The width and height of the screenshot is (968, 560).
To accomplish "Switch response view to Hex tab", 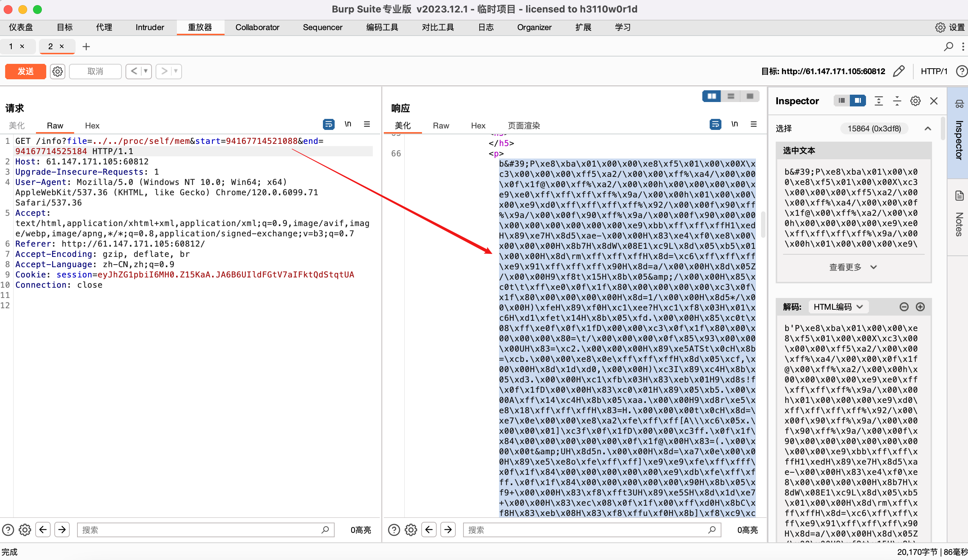I will tap(478, 126).
